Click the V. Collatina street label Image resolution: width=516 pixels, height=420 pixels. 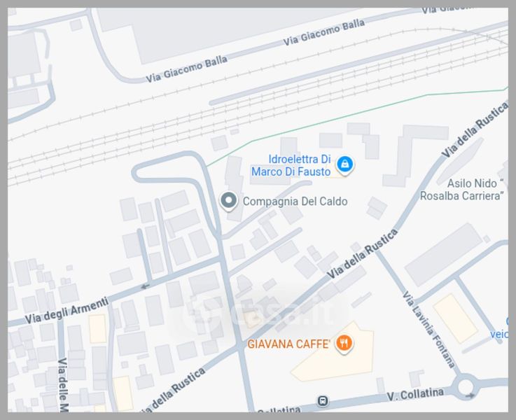point(415,393)
